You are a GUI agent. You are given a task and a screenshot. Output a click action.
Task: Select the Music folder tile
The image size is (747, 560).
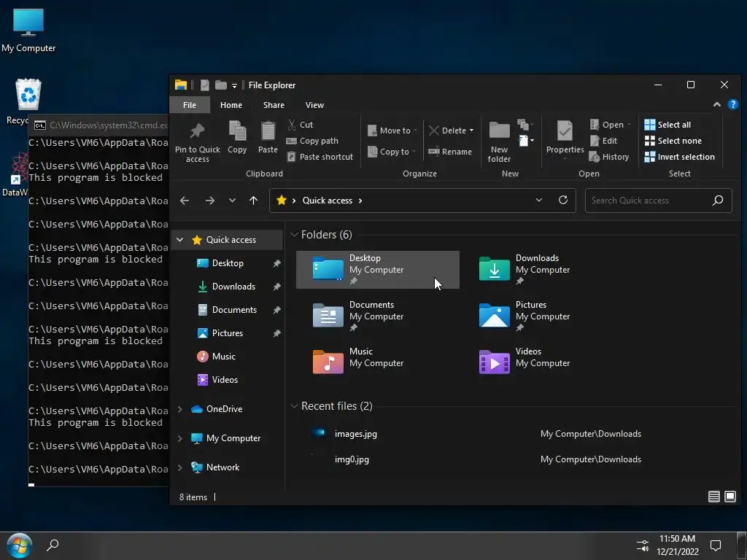pyautogui.click(x=378, y=363)
